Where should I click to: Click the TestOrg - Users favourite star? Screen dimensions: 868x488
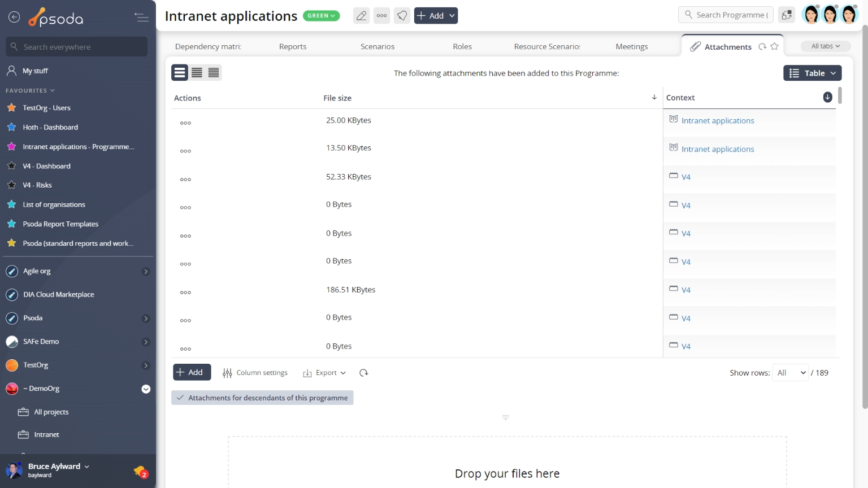(11, 108)
